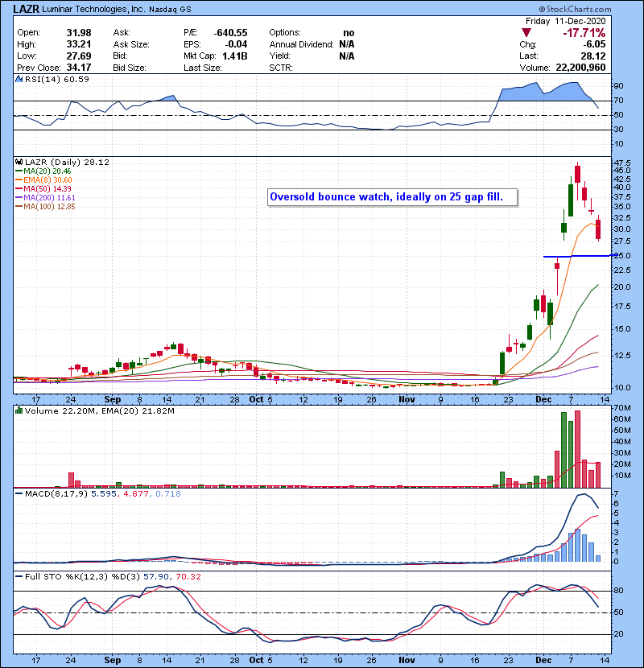This screenshot has height=668, width=644.
Task: Click the Open value 31.98
Action: tap(79, 33)
